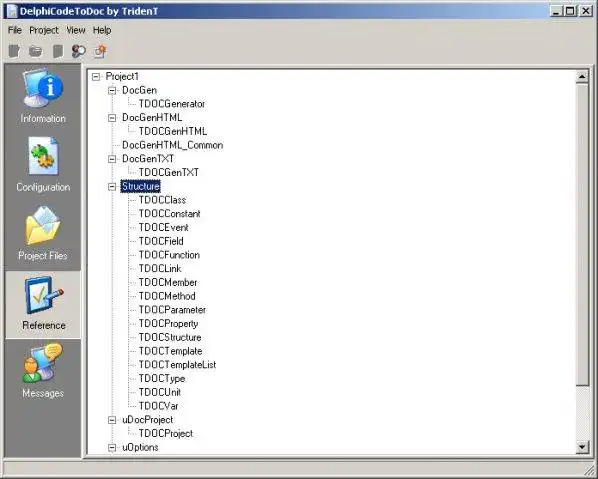
Task: Select TDOCGenTXT in the tree
Action: point(169,173)
